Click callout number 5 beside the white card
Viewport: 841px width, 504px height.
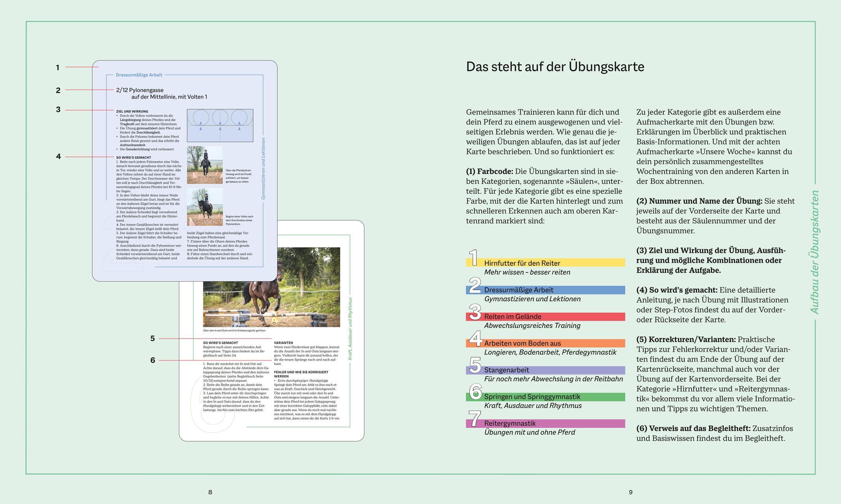pyautogui.click(x=153, y=338)
